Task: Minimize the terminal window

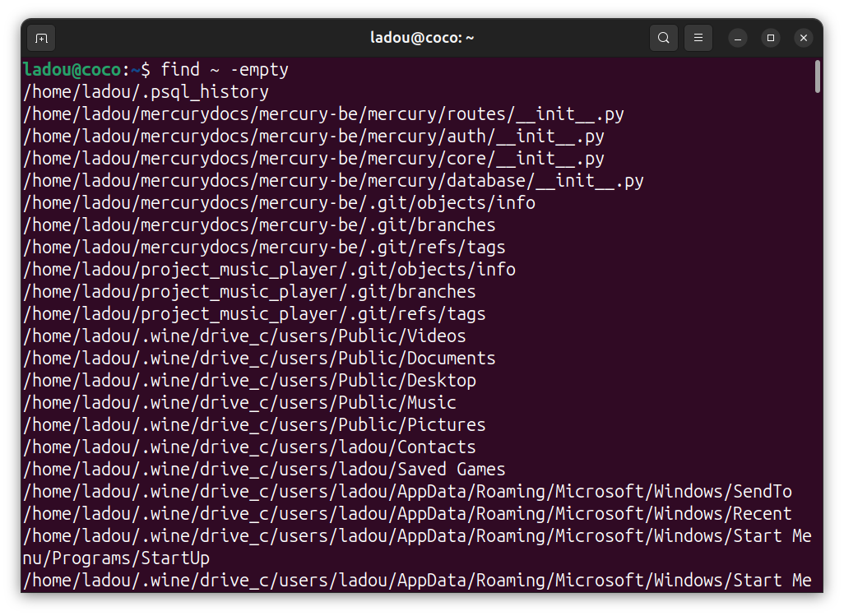Action: (737, 39)
